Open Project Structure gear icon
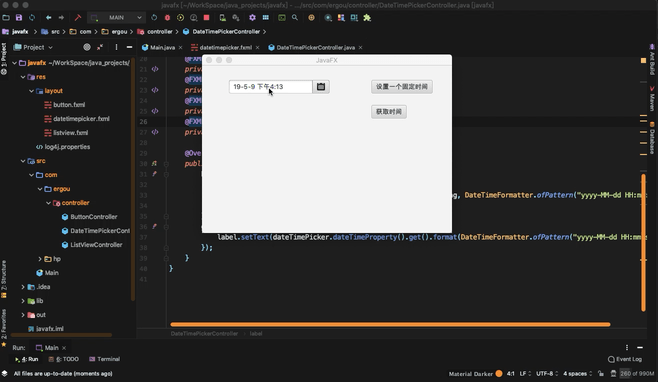The height and width of the screenshot is (382, 658). coord(252,18)
